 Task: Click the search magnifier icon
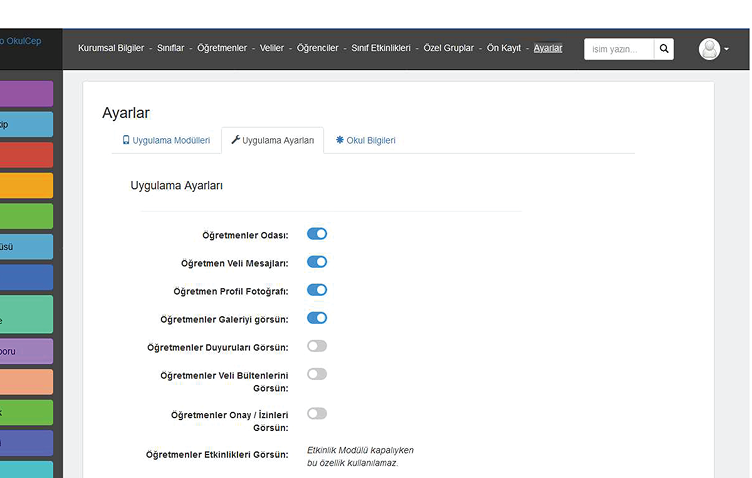(x=664, y=49)
